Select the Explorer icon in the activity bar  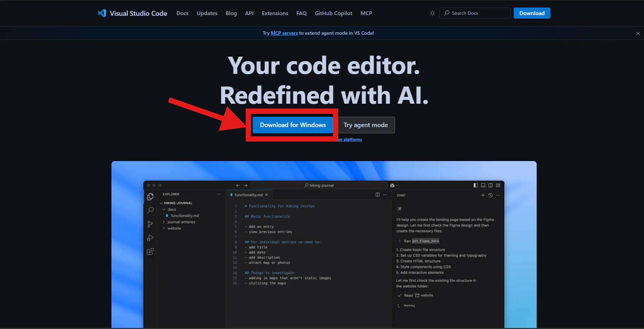point(150,197)
